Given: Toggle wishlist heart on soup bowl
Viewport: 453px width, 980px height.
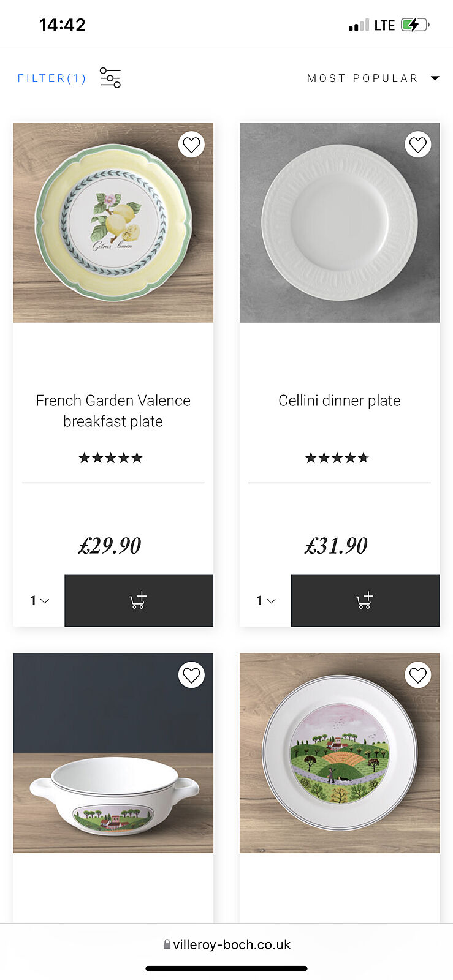Looking at the screenshot, I should (x=191, y=675).
